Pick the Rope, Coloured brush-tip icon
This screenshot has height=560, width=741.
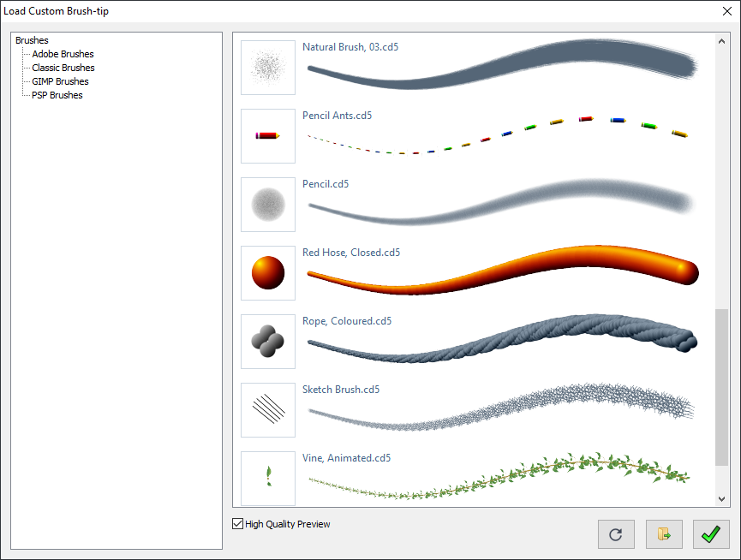click(268, 341)
